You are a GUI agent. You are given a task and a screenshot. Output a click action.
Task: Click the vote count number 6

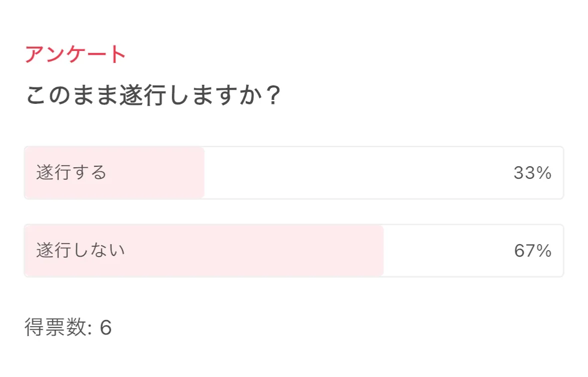[106, 328]
